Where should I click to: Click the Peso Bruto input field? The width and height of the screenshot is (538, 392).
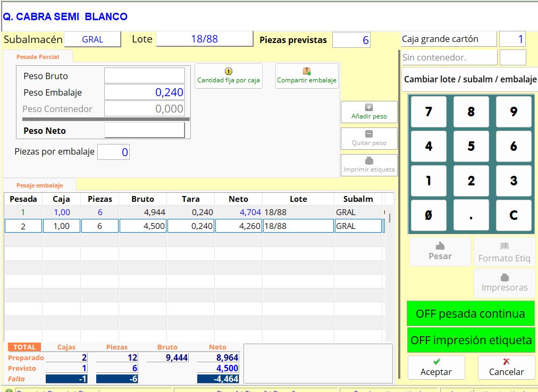145,76
